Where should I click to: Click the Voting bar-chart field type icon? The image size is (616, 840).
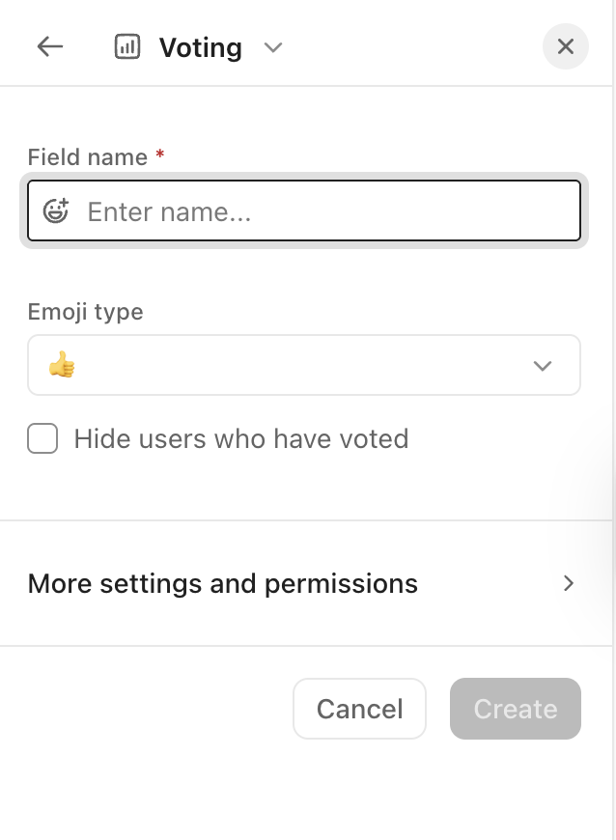coord(127,46)
